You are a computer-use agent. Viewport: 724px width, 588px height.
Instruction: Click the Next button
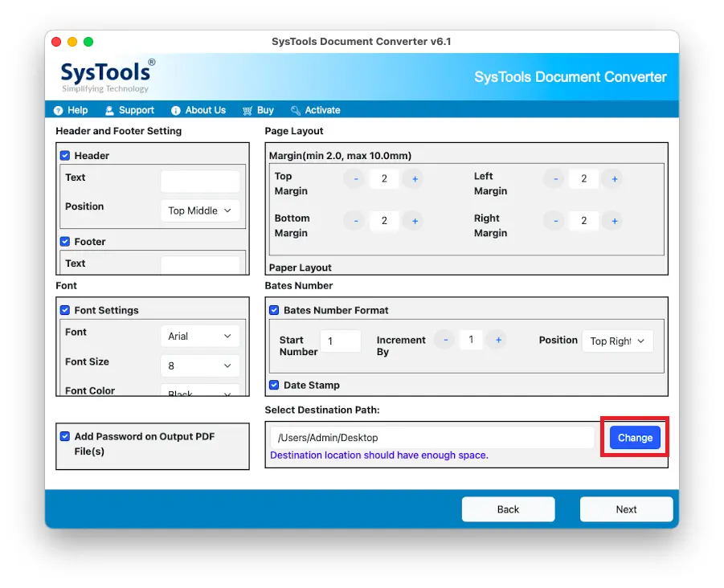(x=626, y=509)
